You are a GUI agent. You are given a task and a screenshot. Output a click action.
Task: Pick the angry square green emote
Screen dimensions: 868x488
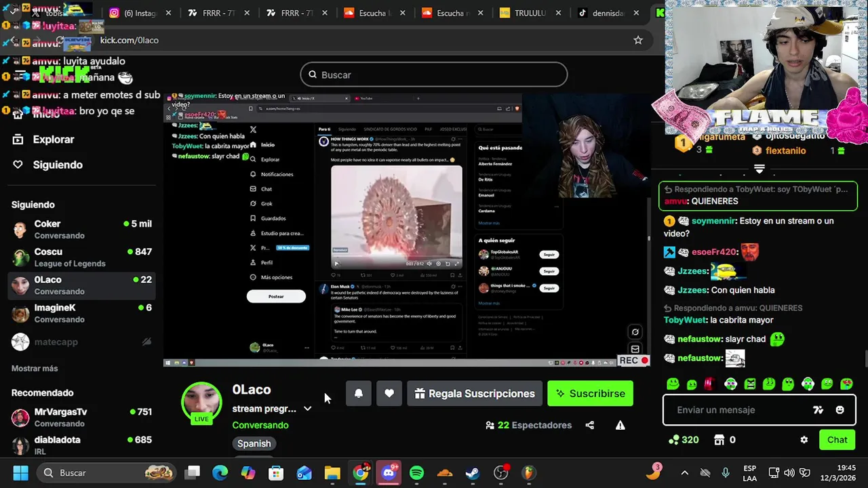pos(750,384)
